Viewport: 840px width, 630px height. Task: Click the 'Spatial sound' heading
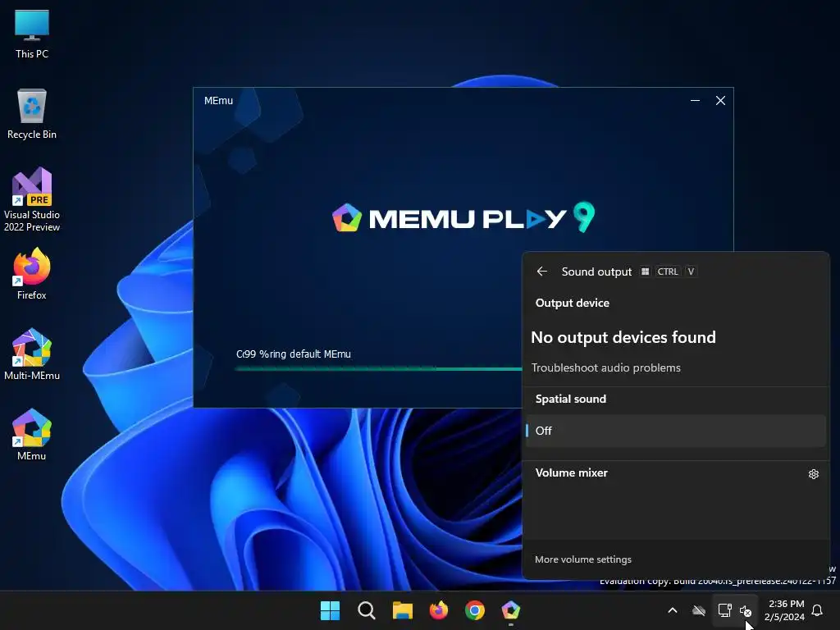tap(571, 399)
